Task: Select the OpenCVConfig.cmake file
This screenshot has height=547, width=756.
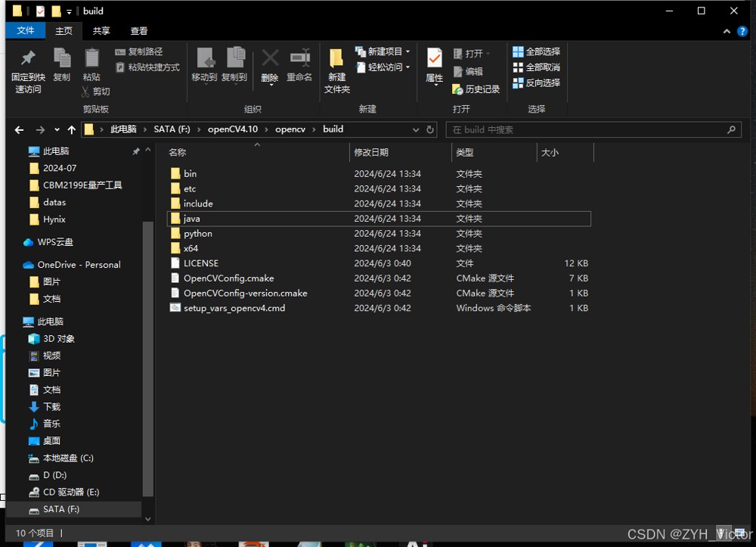Action: point(379,278)
